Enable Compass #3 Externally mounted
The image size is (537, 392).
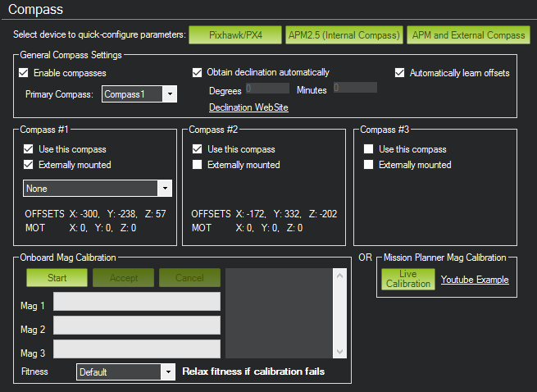tap(368, 165)
